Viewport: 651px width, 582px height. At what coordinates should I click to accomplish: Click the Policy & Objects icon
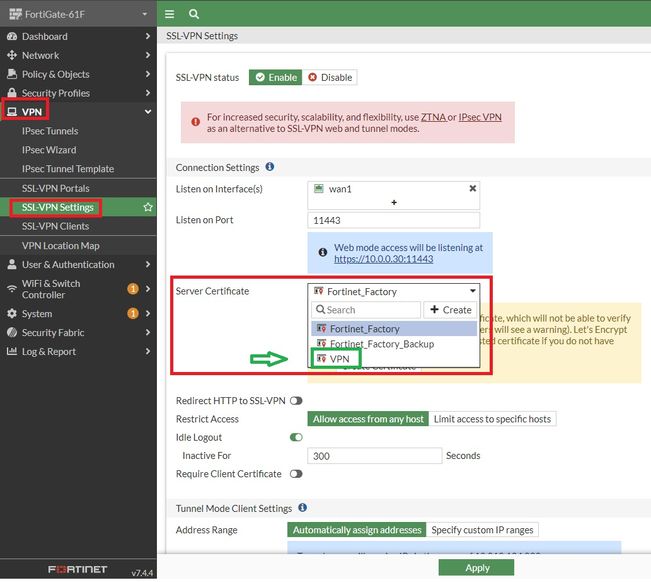click(12, 74)
